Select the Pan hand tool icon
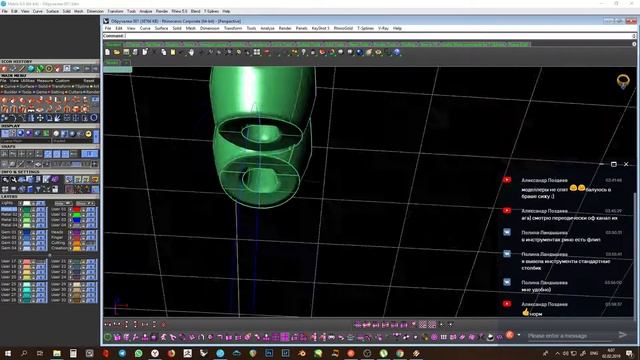This screenshot has height=360, width=640. pyautogui.click(x=191, y=52)
